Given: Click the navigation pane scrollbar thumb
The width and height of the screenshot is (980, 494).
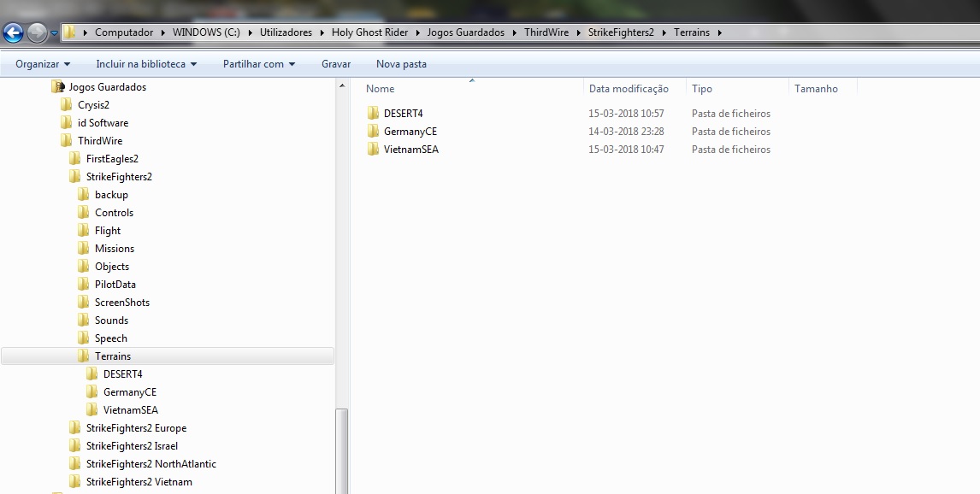Looking at the screenshot, I should [342, 451].
